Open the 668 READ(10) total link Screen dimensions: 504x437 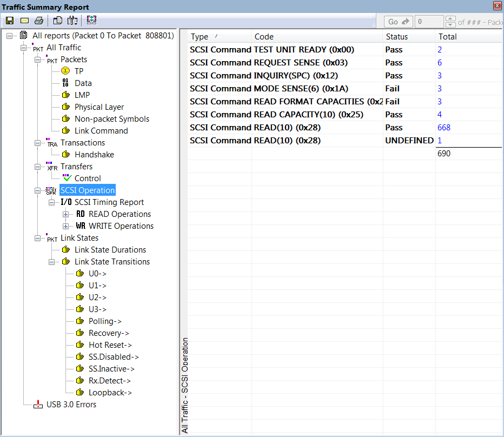[443, 127]
